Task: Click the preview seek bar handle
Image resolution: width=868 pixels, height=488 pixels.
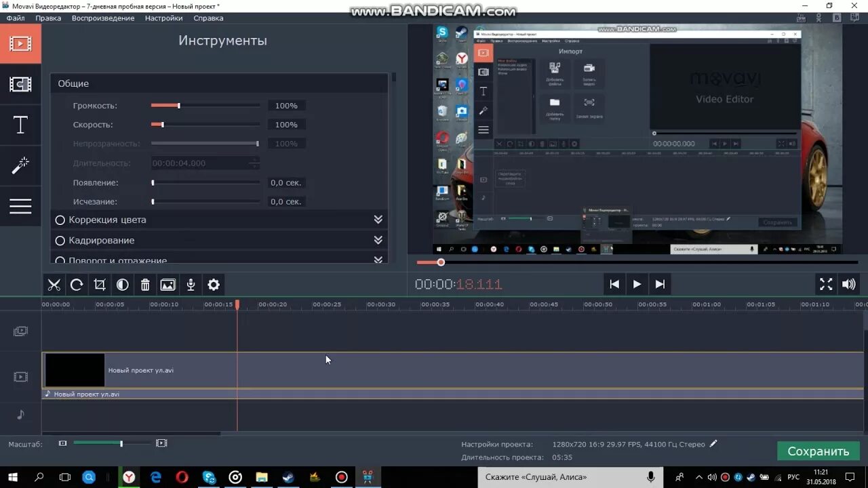Action: coord(441,262)
